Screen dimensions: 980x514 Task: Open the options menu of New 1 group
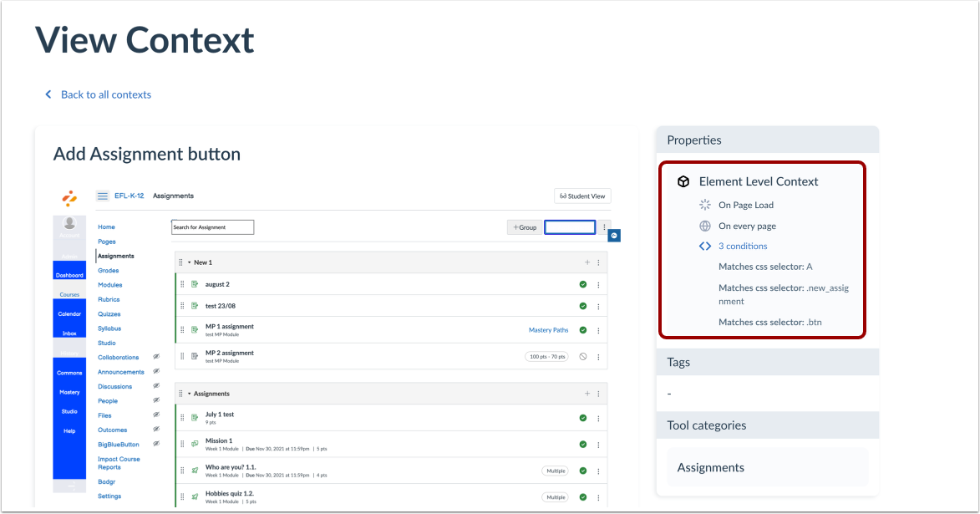598,262
